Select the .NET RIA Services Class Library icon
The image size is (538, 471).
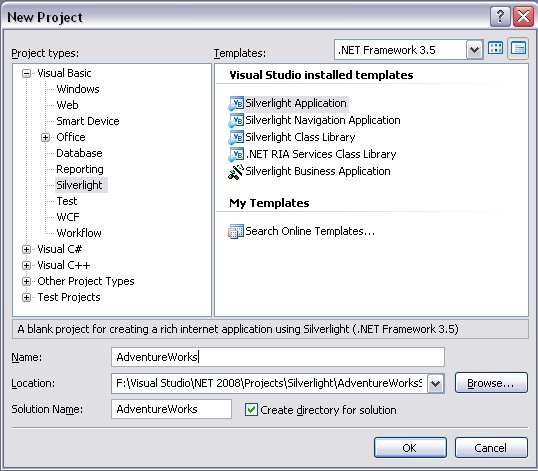point(236,154)
